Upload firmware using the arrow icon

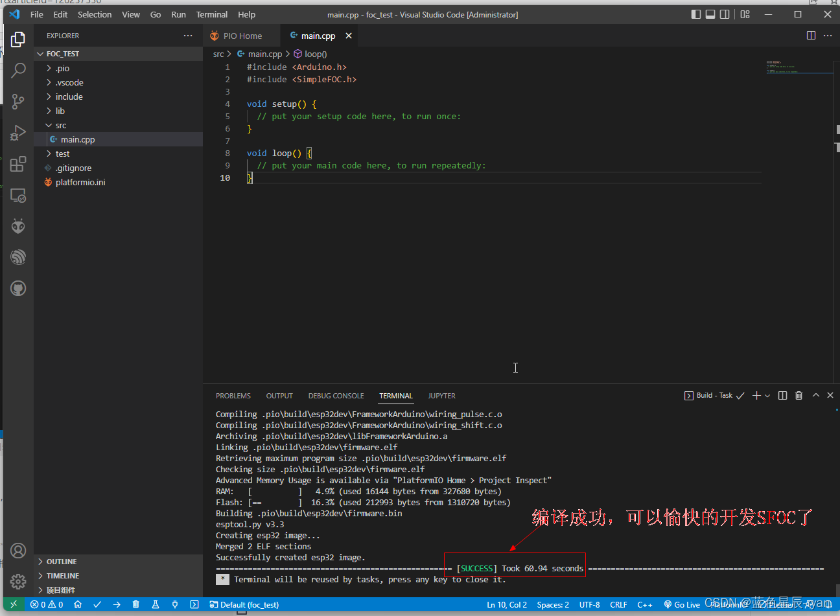coord(117,604)
